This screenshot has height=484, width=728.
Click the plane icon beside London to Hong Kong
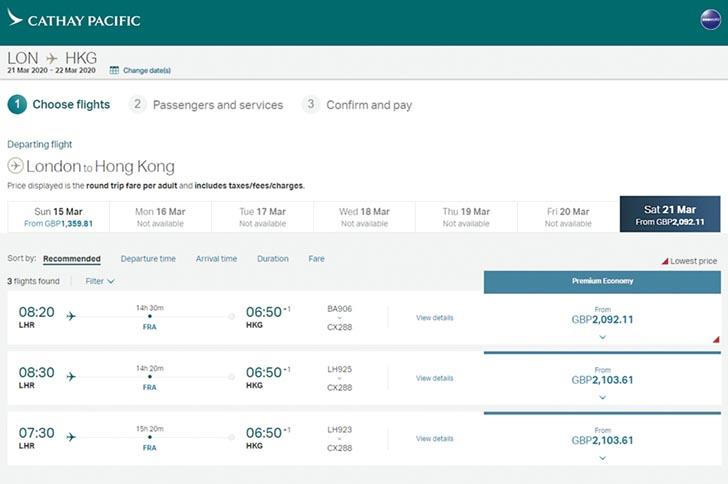click(x=15, y=166)
